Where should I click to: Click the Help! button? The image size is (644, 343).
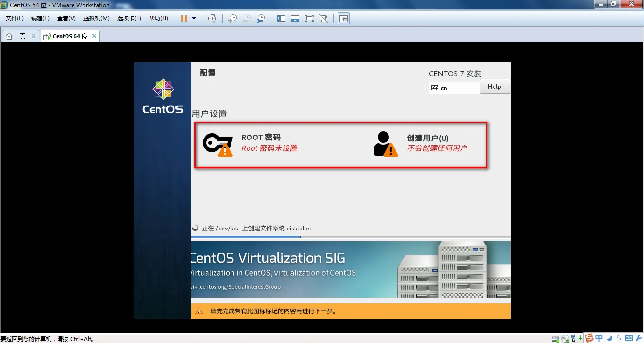(x=495, y=87)
